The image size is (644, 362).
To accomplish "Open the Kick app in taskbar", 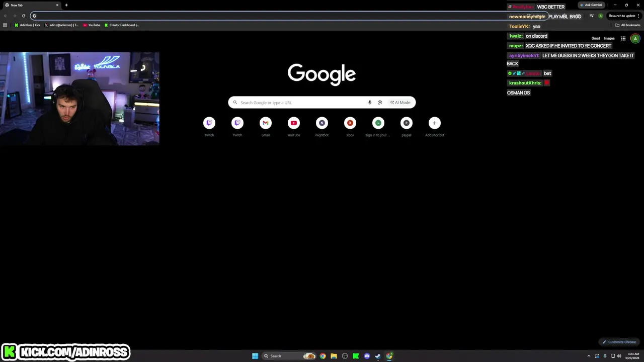I will tap(356, 356).
